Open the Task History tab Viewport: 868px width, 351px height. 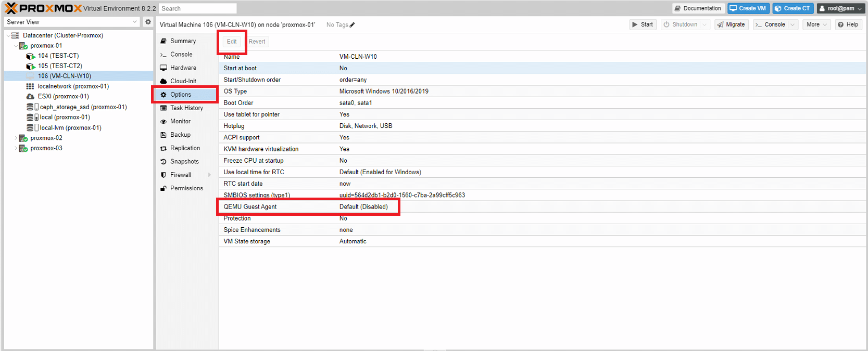[x=187, y=108]
